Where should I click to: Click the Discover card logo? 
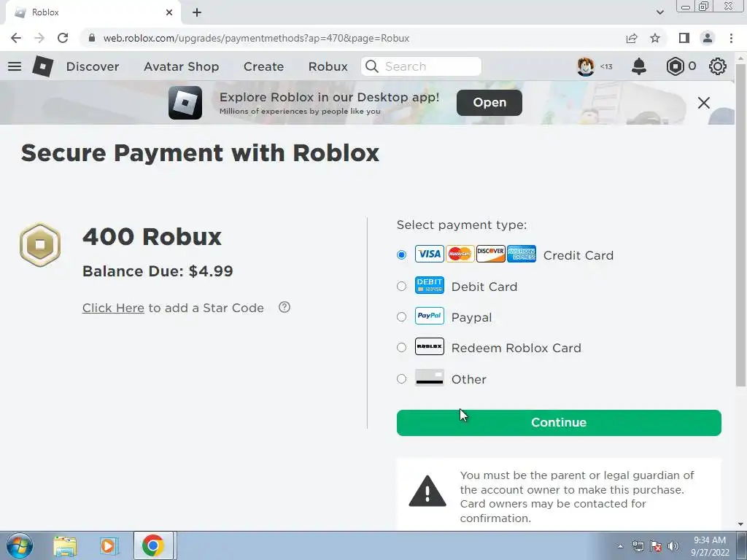[491, 254]
